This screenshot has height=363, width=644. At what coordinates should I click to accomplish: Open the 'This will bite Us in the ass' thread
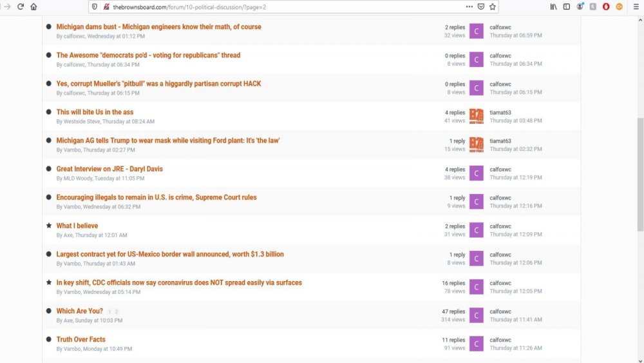[x=95, y=112]
